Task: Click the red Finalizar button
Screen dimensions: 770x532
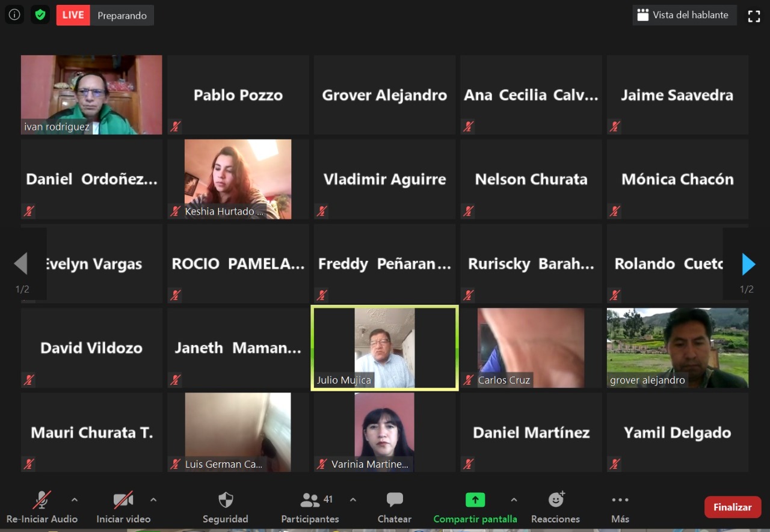Action: (x=732, y=507)
